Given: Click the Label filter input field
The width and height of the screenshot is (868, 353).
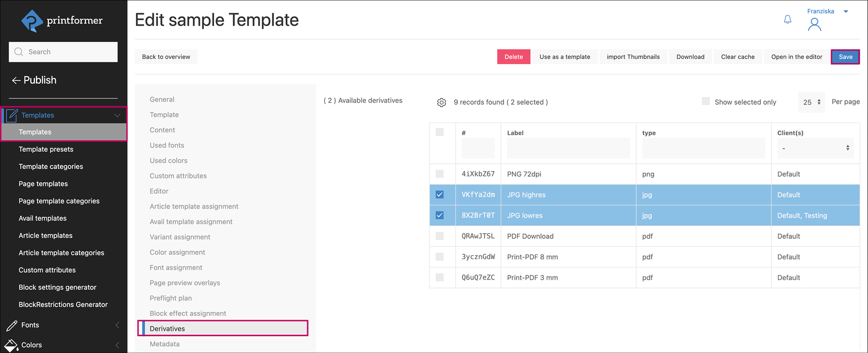Looking at the screenshot, I should click(x=568, y=148).
